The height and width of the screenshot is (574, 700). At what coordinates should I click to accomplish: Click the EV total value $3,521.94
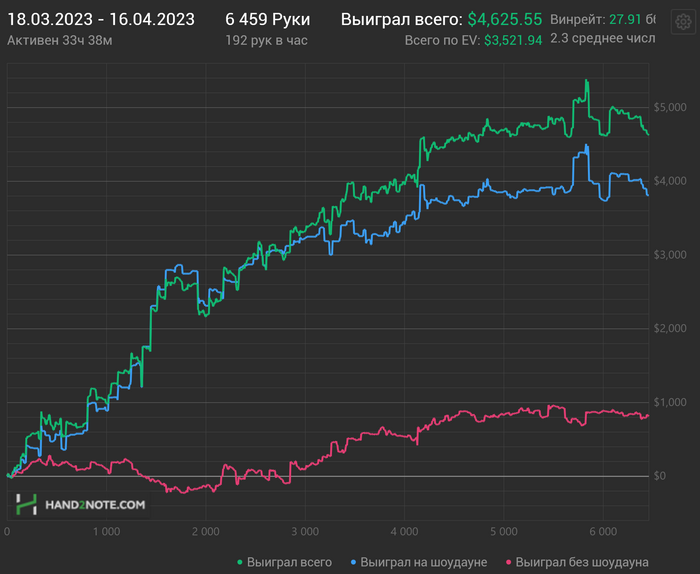pos(513,41)
